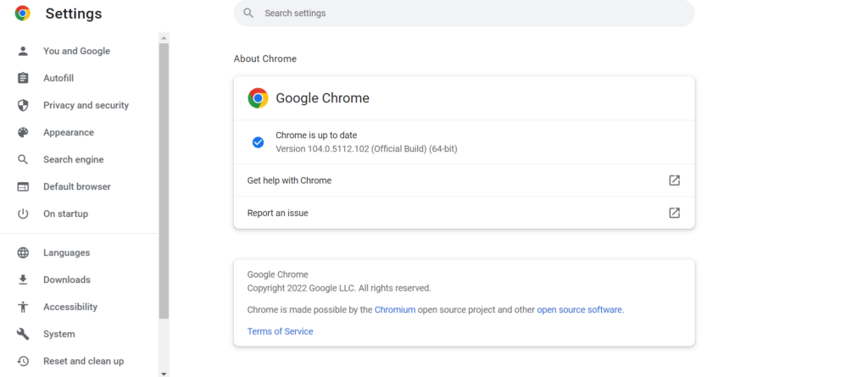Click the You and Google person icon
Image resolution: width=868 pixels, height=377 pixels.
pos(23,51)
